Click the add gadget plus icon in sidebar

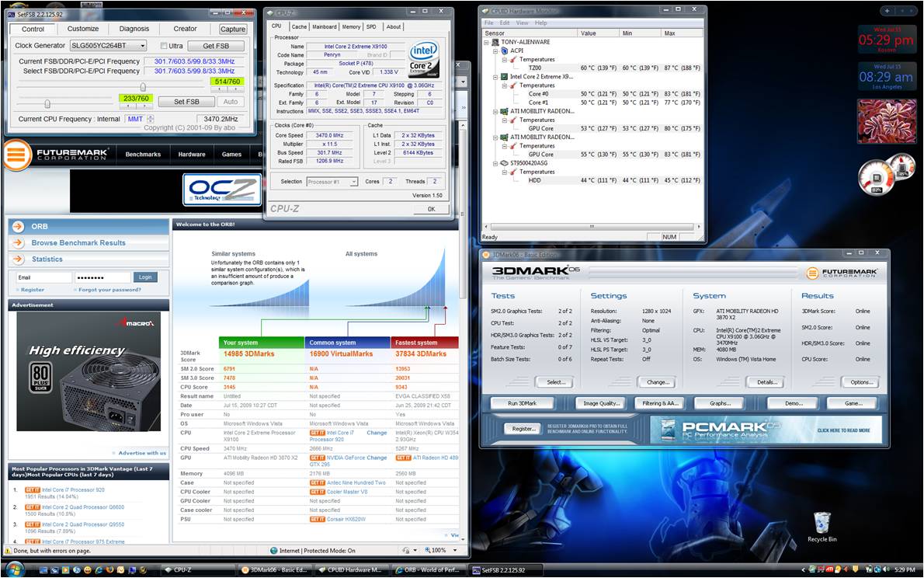click(887, 11)
